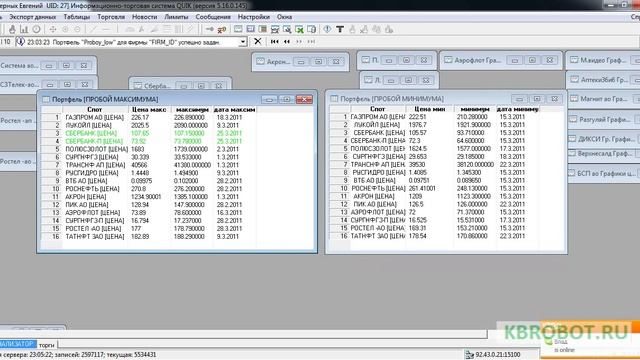Click server address 92.43.0.21:15100 in status bar
Image resolution: width=640 pixels, height=360 pixels.
point(498,355)
